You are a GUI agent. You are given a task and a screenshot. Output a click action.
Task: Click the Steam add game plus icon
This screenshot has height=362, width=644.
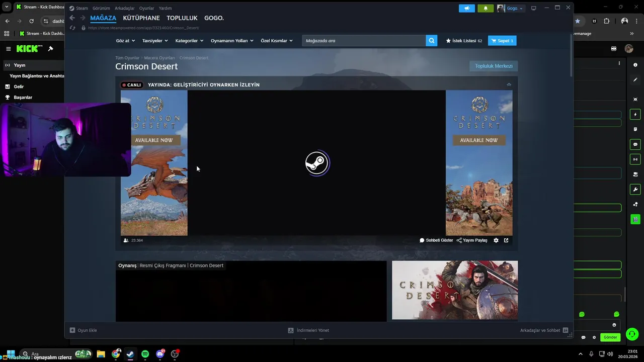click(x=72, y=330)
